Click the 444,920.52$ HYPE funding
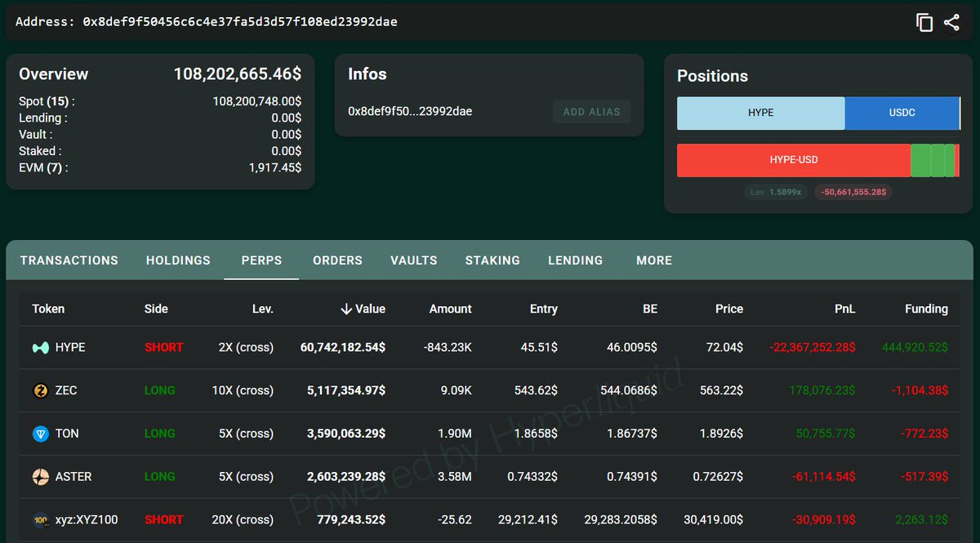980x543 pixels. [915, 348]
